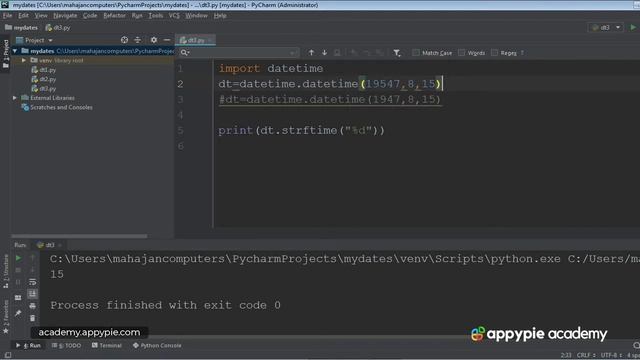Open the Navigate menu

65,16
